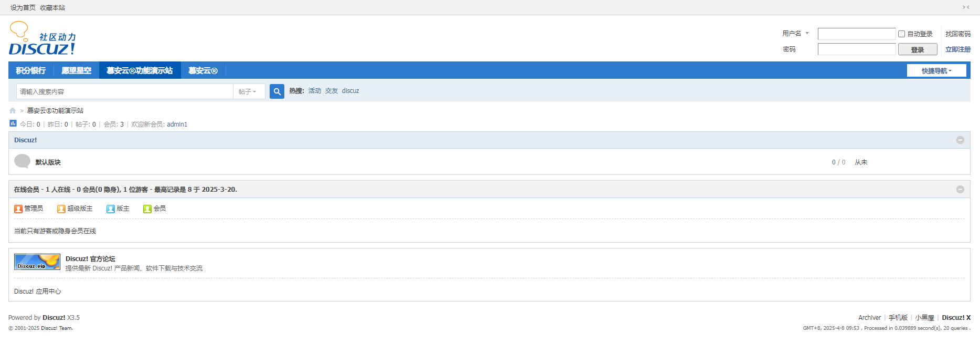The image size is (980, 354).
Task: Click the 请输入搜索内容 search box
Action: tap(125, 91)
